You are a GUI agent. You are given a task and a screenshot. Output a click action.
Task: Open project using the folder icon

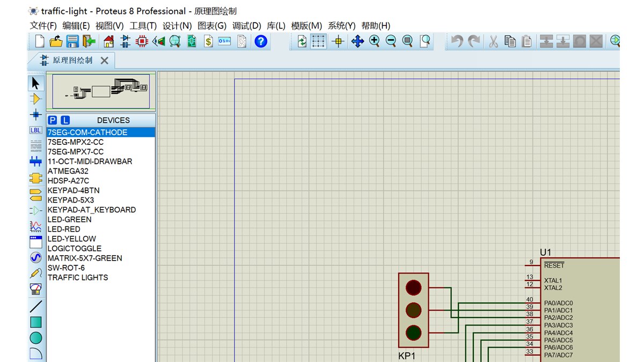[56, 41]
